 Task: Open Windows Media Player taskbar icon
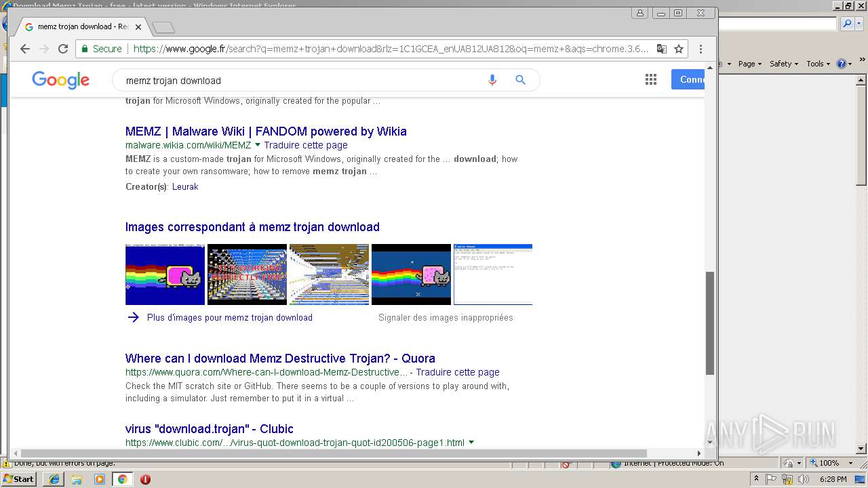pyautogui.click(x=100, y=479)
